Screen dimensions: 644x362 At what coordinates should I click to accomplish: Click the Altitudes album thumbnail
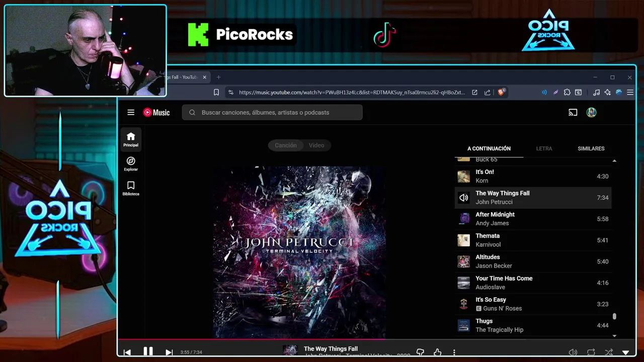pos(464,262)
